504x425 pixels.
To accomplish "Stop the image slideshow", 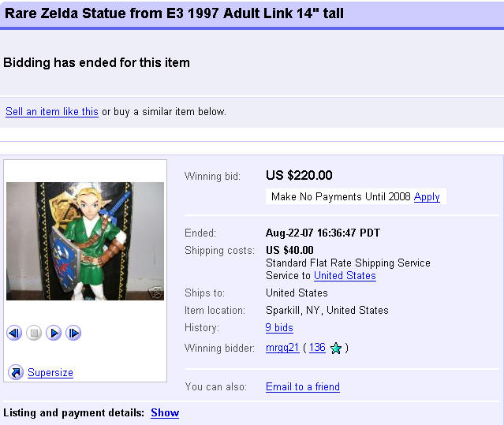I will pyautogui.click(x=34, y=334).
